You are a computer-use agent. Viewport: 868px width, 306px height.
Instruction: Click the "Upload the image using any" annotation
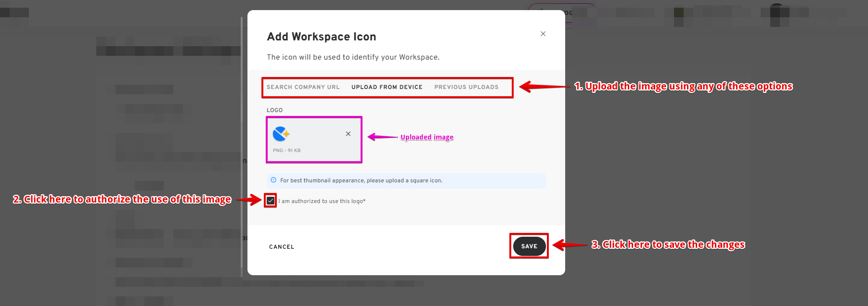coord(683,87)
